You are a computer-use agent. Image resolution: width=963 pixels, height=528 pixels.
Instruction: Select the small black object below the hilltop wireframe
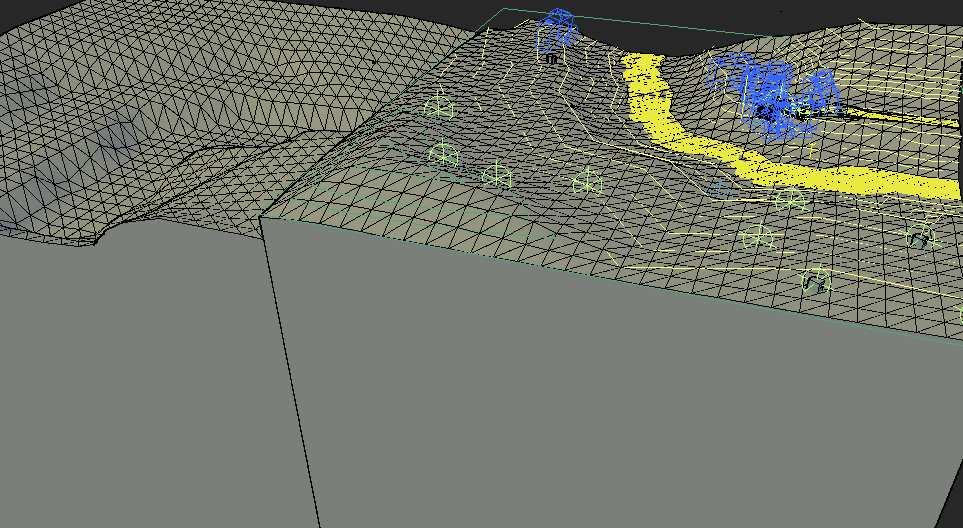coord(551,60)
